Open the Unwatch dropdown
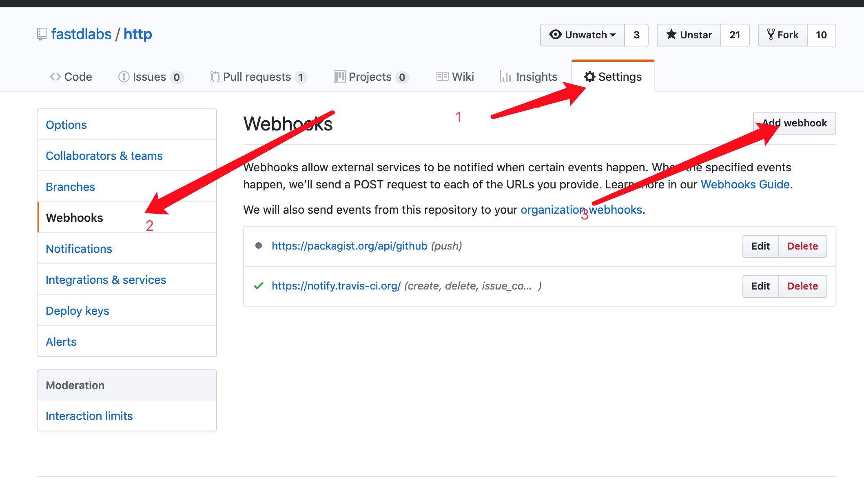 pyautogui.click(x=582, y=35)
